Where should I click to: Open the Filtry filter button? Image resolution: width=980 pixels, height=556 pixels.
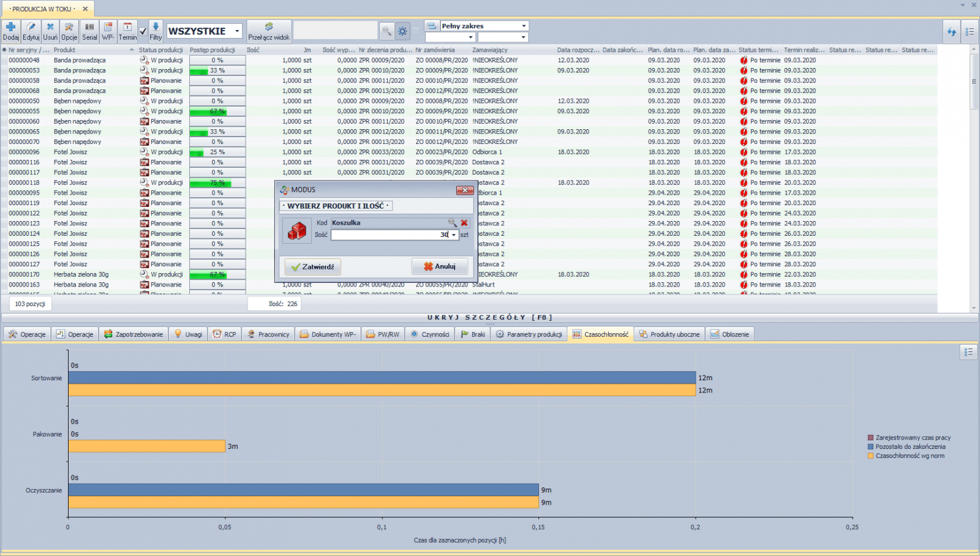pos(156,31)
